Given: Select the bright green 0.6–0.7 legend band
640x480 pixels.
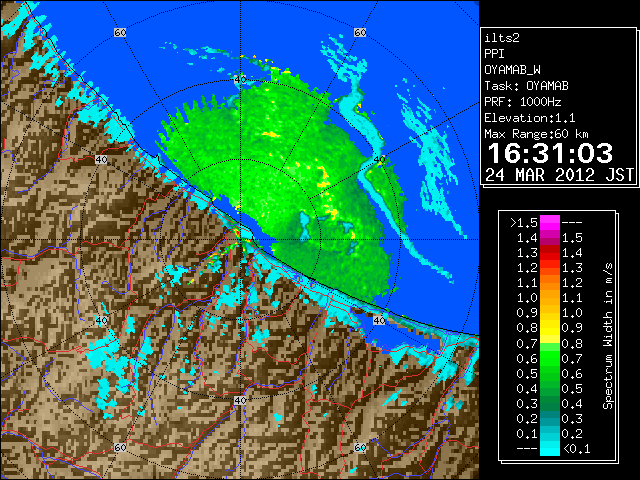Looking at the screenshot, I should click(x=550, y=358).
